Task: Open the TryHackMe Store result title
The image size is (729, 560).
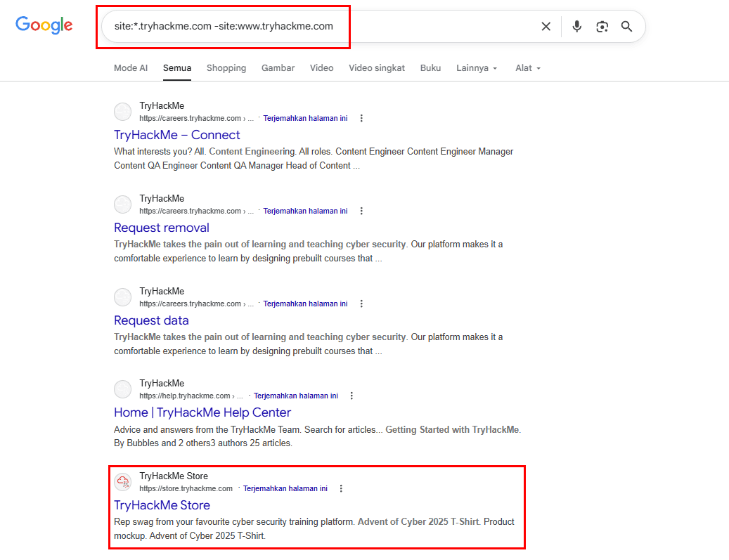Action: click(162, 505)
